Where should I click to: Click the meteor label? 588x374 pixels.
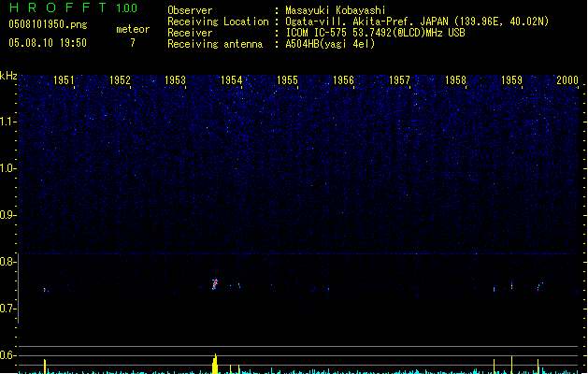click(133, 29)
